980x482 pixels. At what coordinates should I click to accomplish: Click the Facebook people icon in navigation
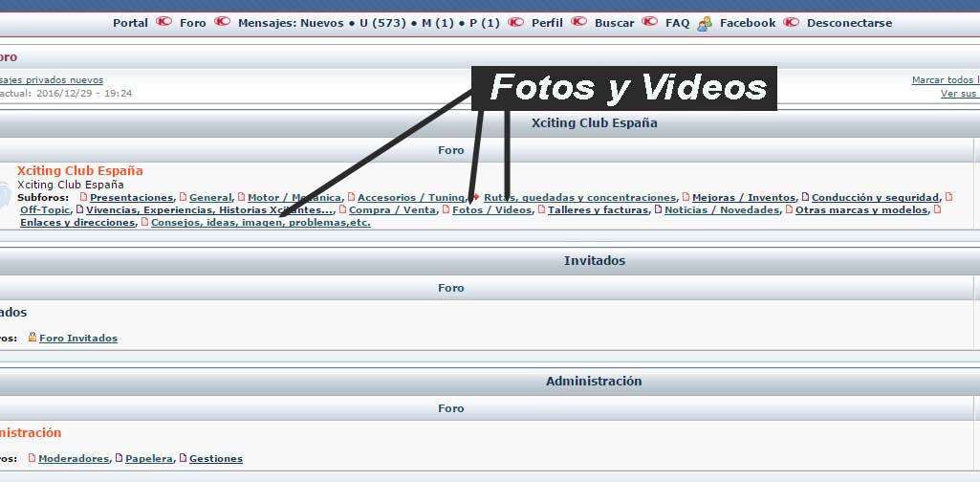click(x=705, y=23)
